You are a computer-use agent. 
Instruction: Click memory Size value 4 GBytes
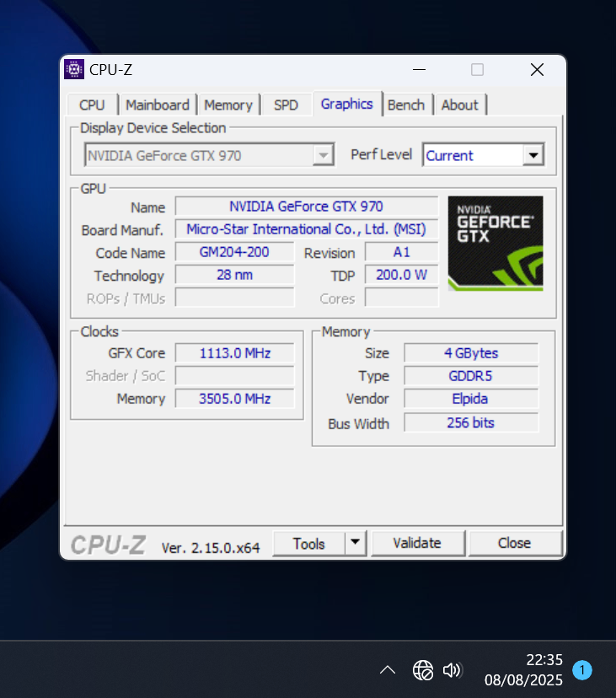[x=471, y=353]
